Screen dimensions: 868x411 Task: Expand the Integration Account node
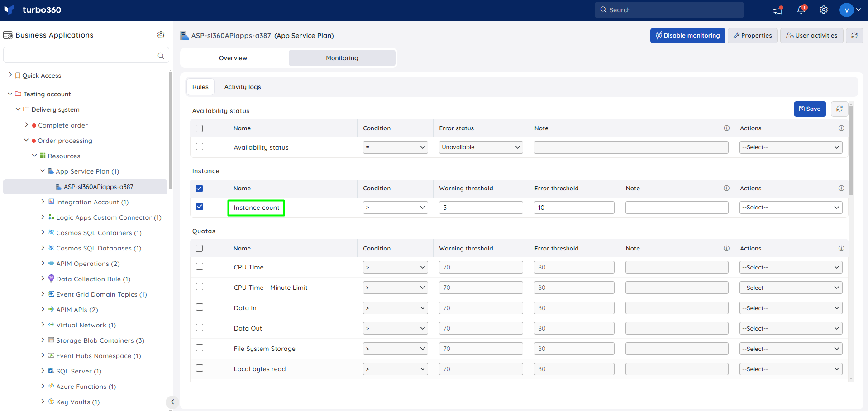coord(43,202)
